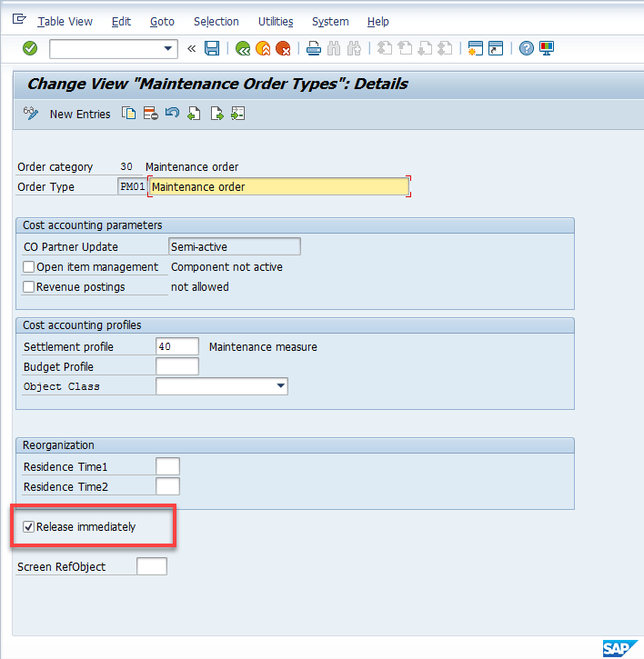Save using the floppy disk icon
The image size is (644, 659).
(212, 48)
